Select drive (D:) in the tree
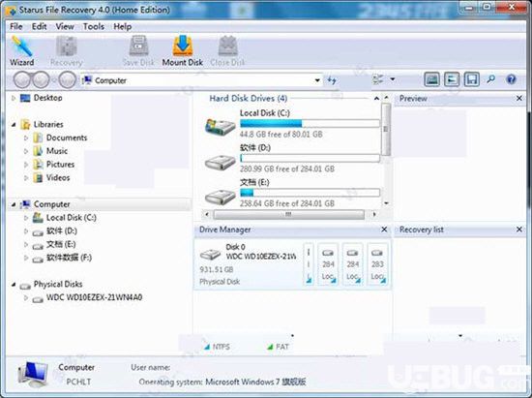This screenshot has height=398, width=532. click(62, 230)
